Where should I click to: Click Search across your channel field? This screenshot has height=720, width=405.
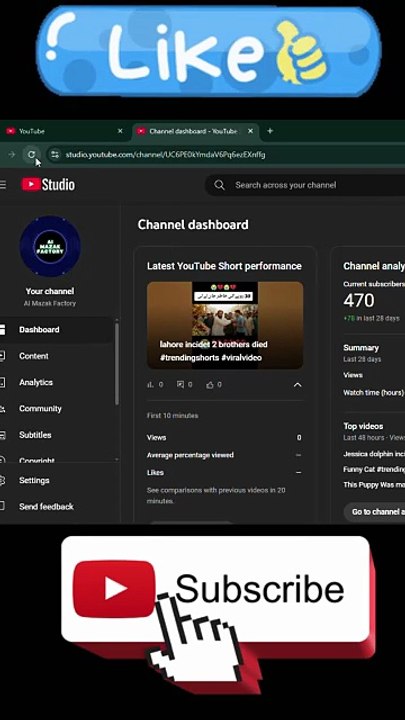[x=305, y=185]
